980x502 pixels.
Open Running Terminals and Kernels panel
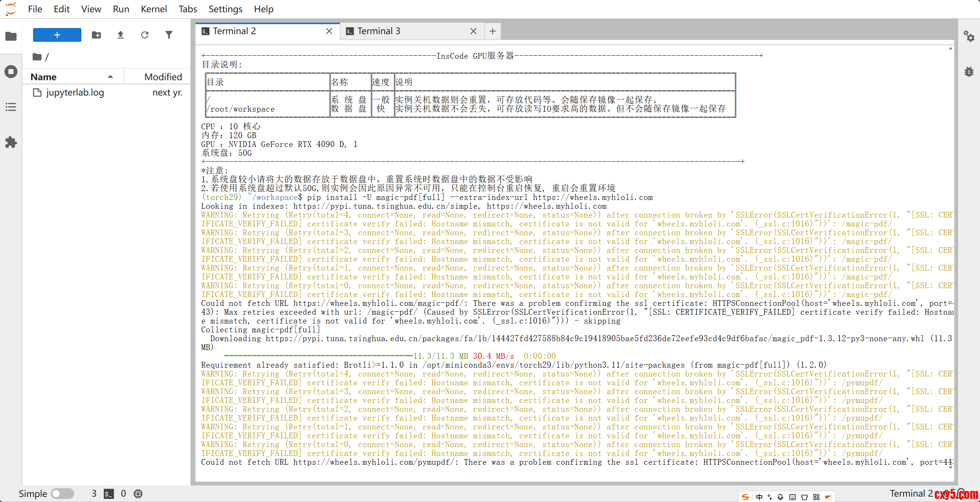pyautogui.click(x=11, y=72)
